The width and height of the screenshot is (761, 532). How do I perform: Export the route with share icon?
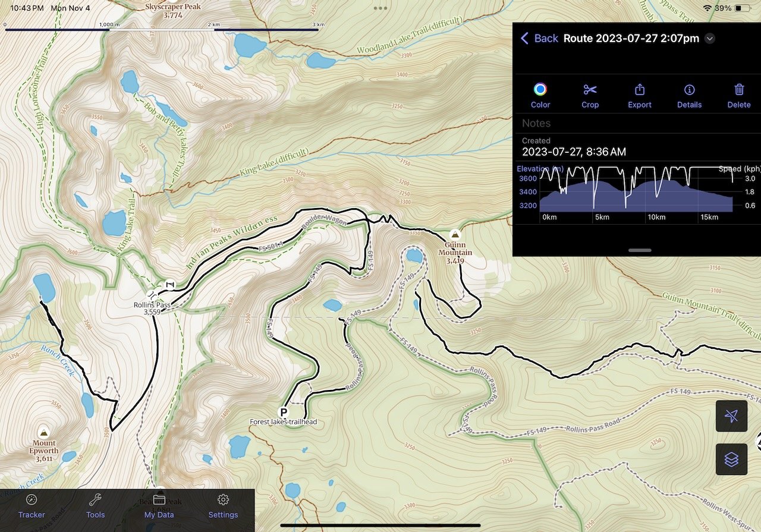(x=640, y=96)
